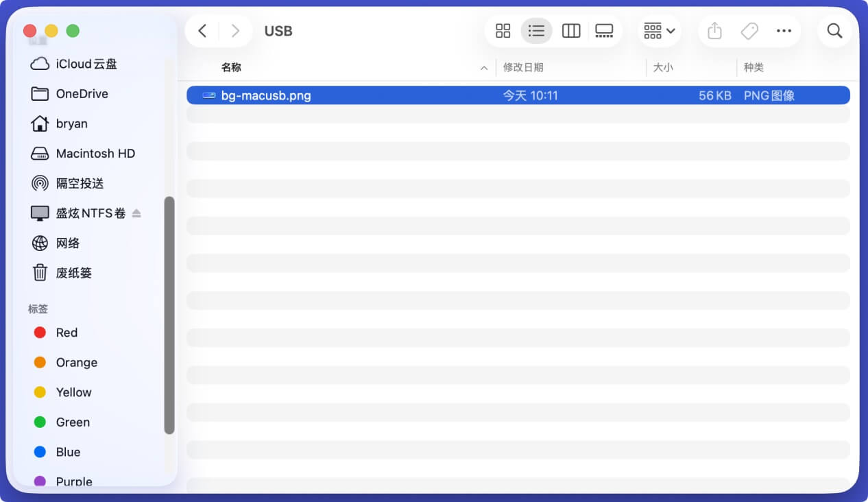Select the Red tag
Image resolution: width=868 pixels, height=502 pixels.
[x=67, y=333]
